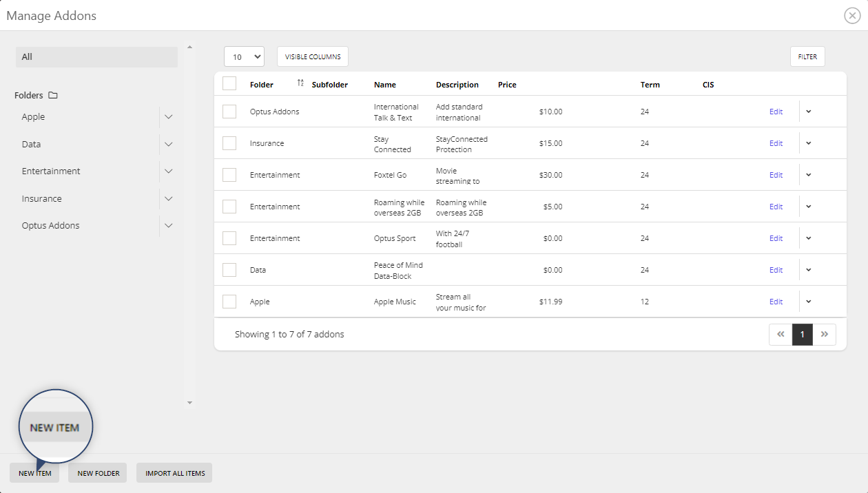The image size is (868, 493).
Task: Expand the Entertainment folder chevron
Action: [x=168, y=171]
